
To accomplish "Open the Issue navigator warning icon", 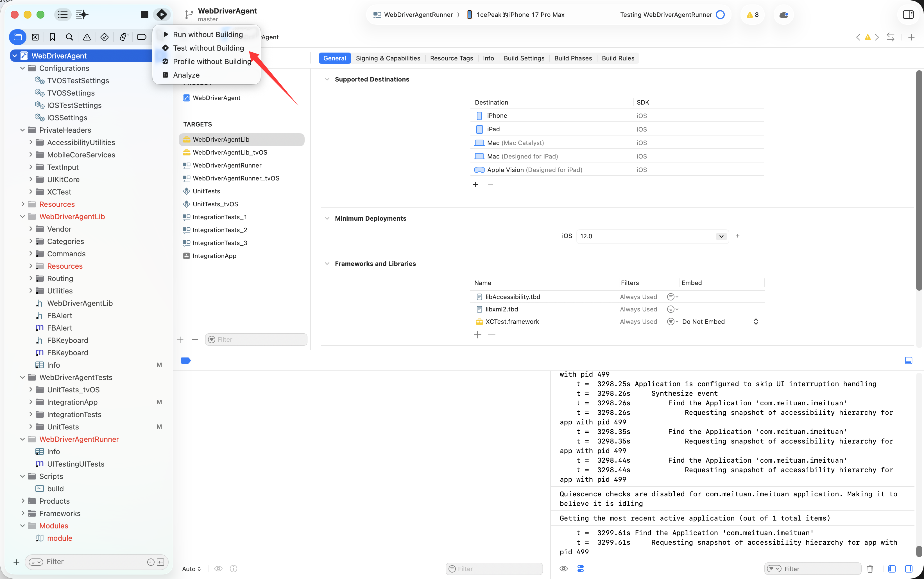I will coord(87,37).
